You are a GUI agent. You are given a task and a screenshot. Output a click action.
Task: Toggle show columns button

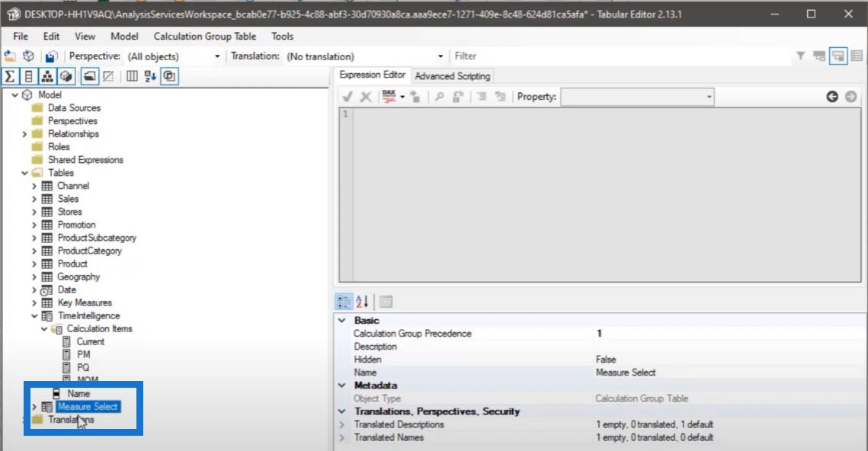point(29,76)
